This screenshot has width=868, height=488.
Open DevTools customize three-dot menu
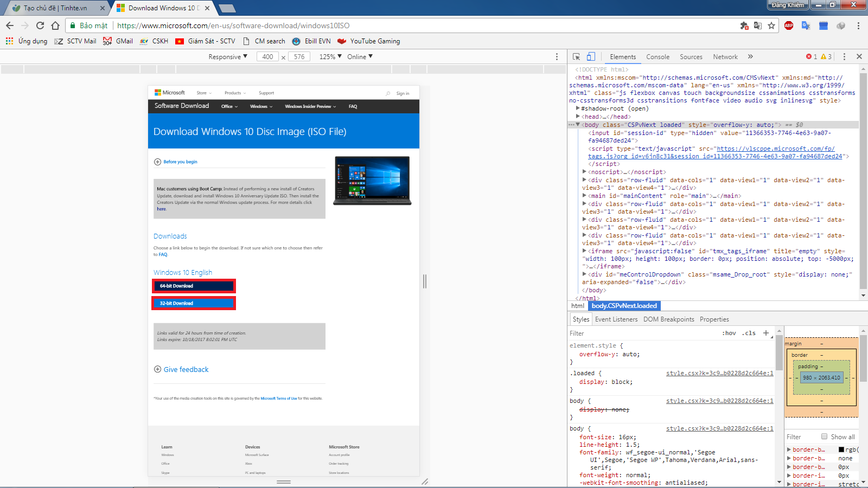click(x=844, y=56)
